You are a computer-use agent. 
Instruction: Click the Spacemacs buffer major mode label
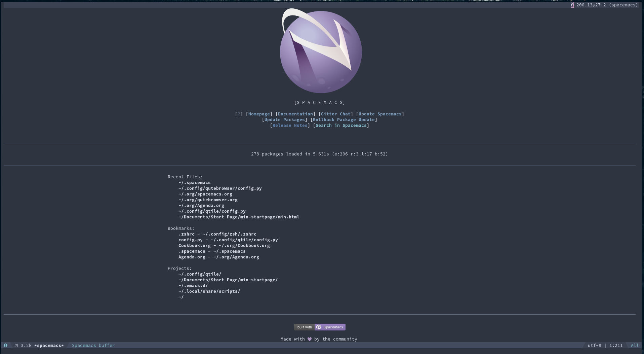[93, 346]
